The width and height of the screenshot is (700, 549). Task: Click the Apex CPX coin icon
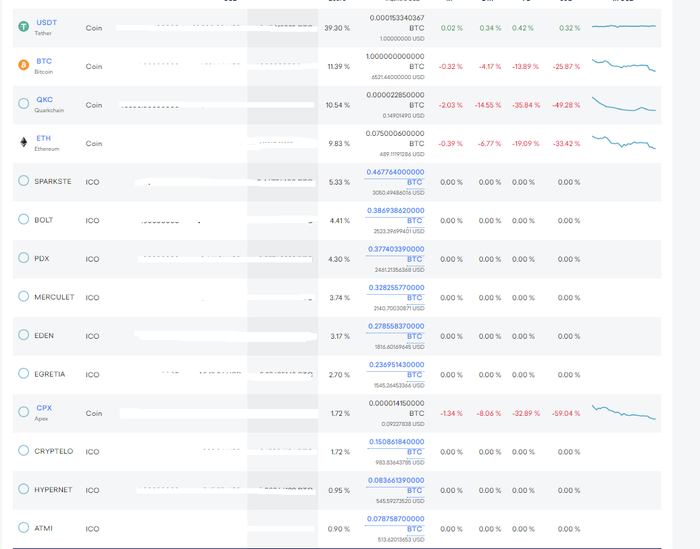[24, 412]
